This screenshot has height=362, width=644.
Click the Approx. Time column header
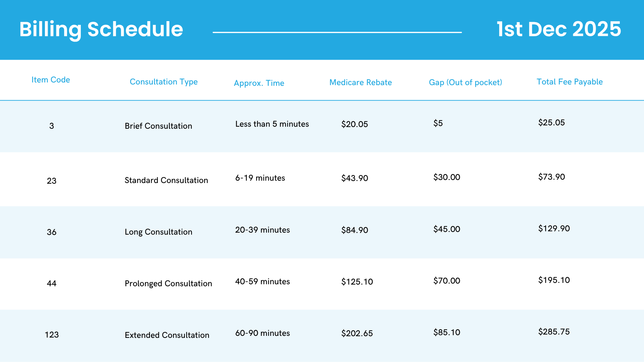point(259,83)
